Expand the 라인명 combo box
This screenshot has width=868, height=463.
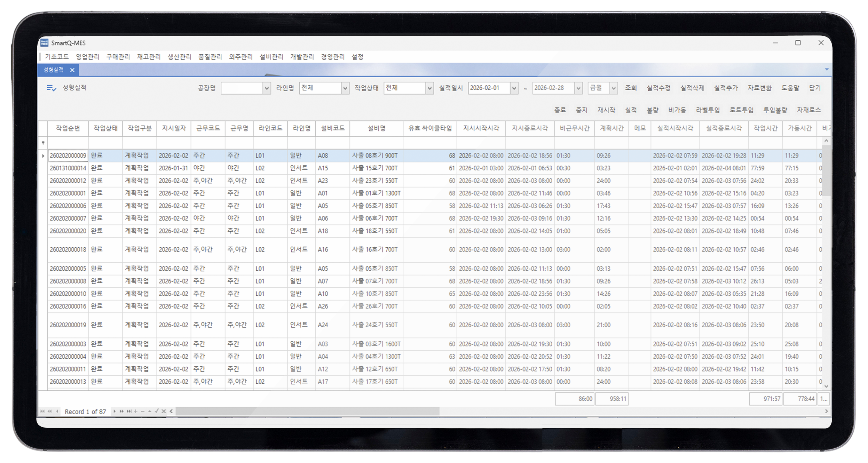point(345,88)
